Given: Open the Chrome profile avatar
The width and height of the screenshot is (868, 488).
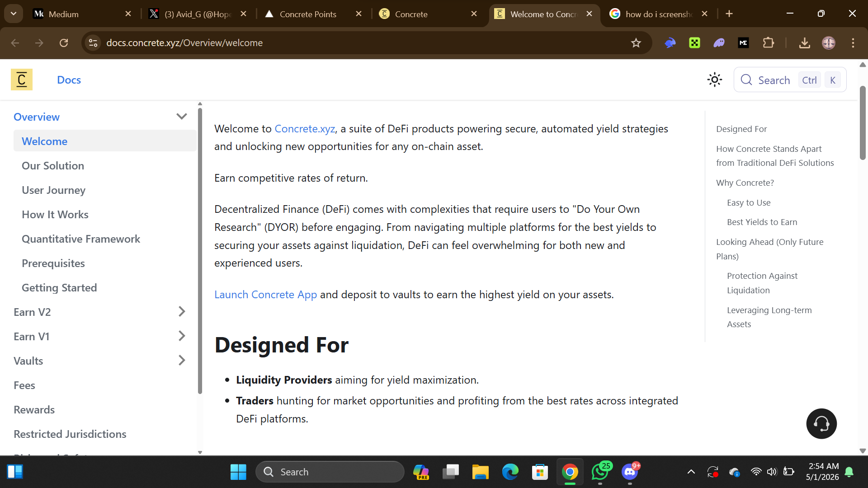Looking at the screenshot, I should (x=829, y=43).
